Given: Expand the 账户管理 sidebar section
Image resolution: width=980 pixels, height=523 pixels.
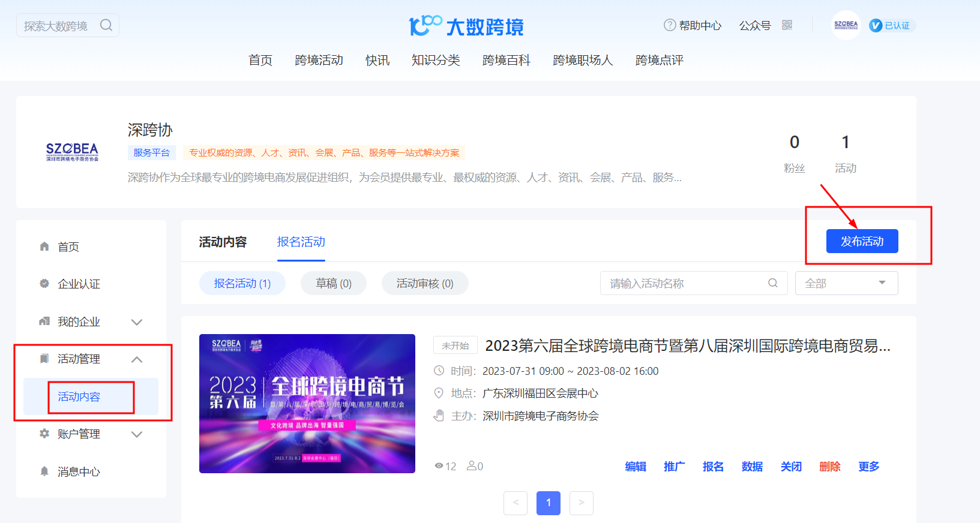Looking at the screenshot, I should [137, 434].
